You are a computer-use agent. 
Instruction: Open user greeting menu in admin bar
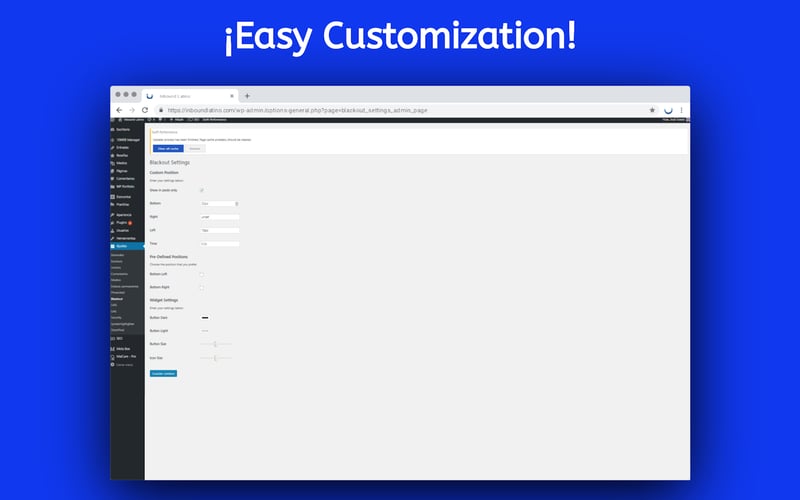[x=675, y=120]
